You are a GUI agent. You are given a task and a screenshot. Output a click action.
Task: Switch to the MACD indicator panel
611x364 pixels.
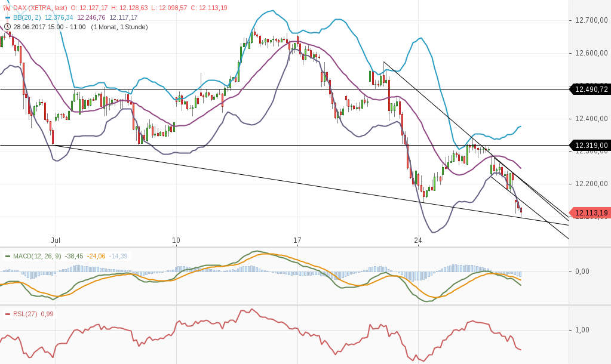click(x=299, y=277)
